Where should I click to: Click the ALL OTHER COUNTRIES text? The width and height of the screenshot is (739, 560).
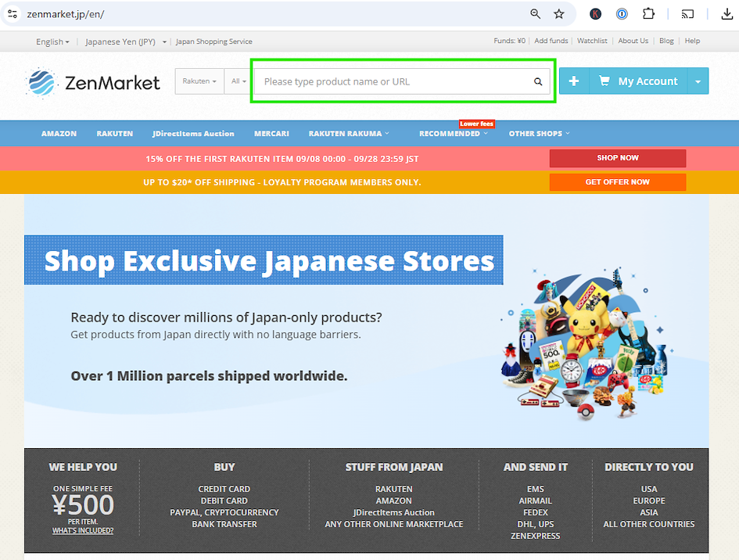click(x=649, y=524)
